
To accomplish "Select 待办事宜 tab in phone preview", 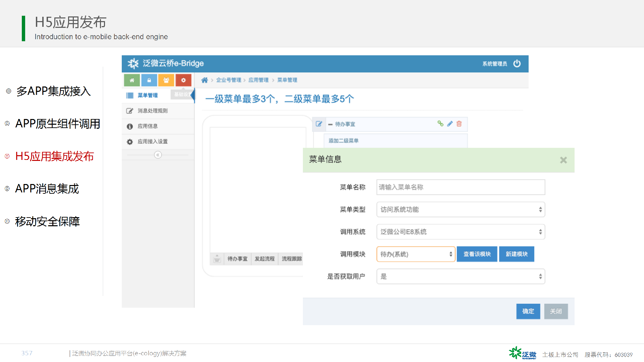I will point(237,259).
